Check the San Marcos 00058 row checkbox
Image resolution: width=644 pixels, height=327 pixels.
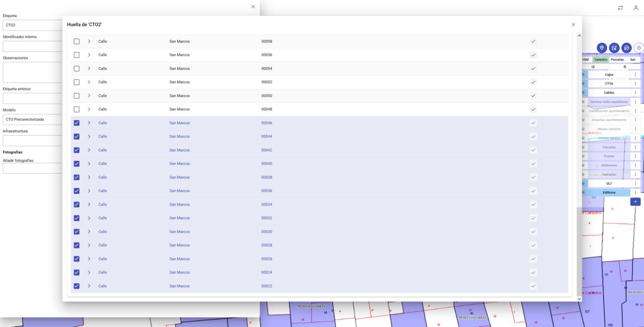pyautogui.click(x=76, y=41)
